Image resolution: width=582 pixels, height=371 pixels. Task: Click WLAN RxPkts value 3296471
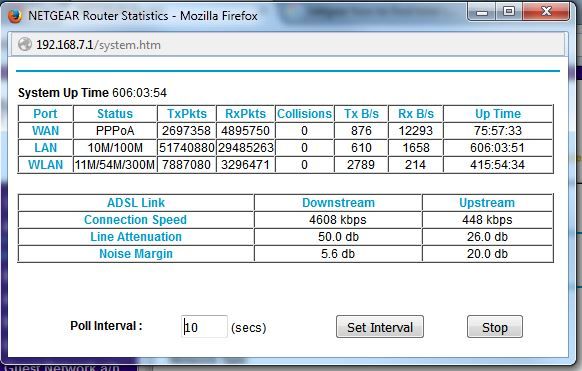(245, 165)
